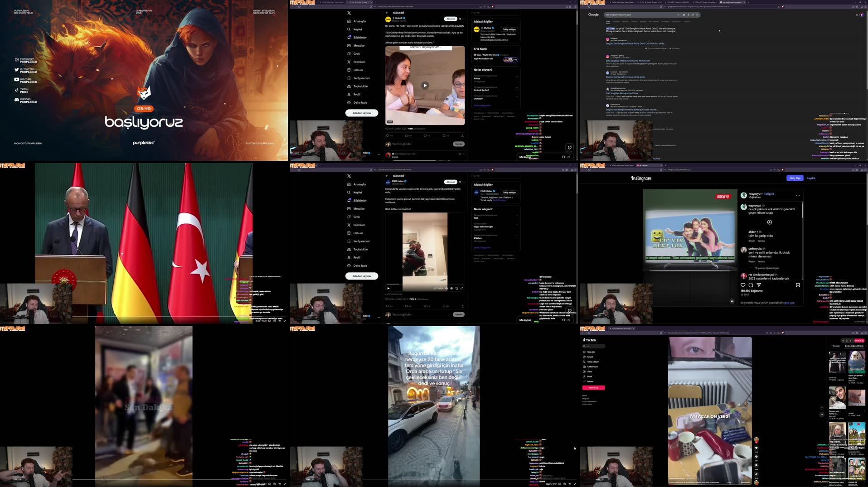Expand '15 yanıtın tümünü gör' under Instagram comment

[x=767, y=268]
